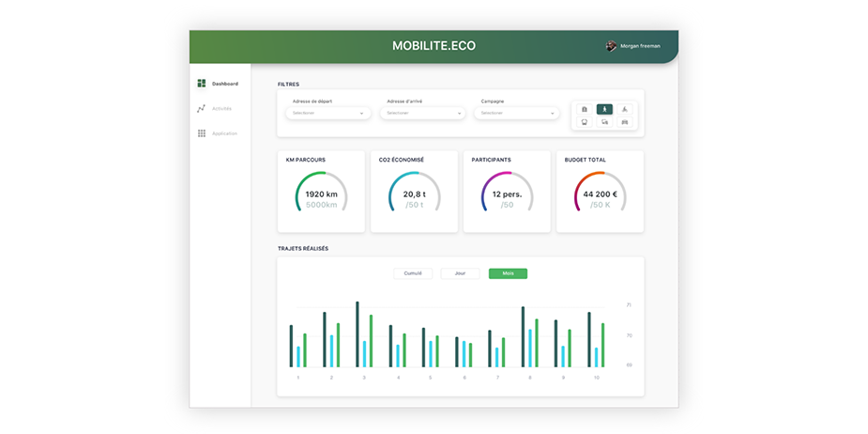Select the carpool transport icon in the bottom row

pos(604,122)
